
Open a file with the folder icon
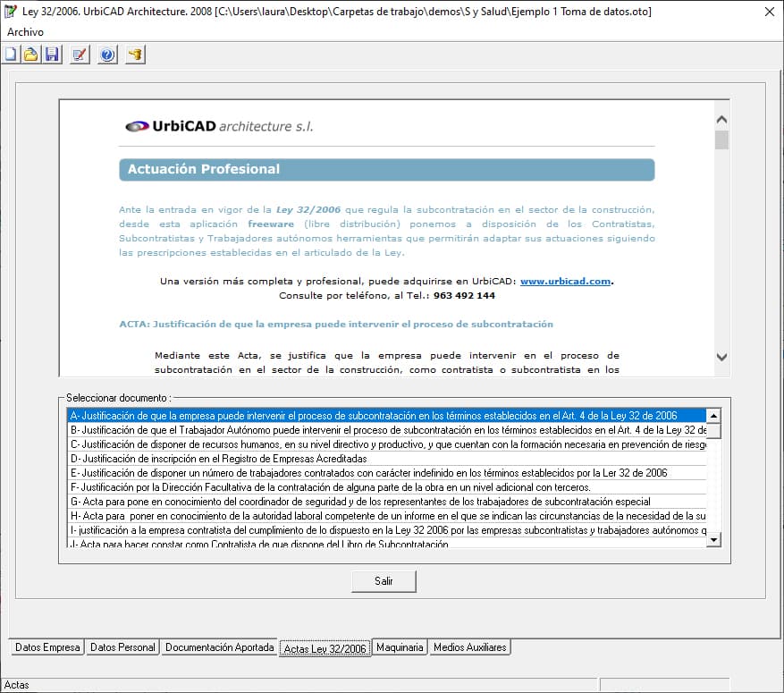[x=31, y=55]
